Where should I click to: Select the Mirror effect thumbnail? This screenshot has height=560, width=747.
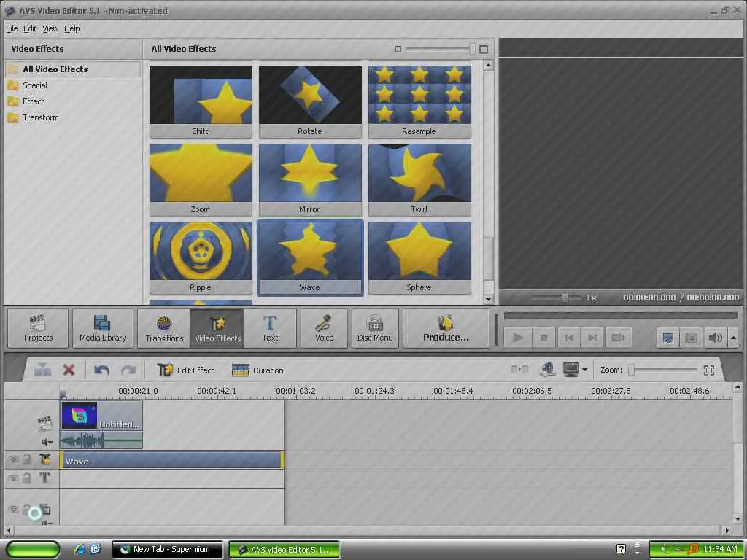click(x=310, y=179)
